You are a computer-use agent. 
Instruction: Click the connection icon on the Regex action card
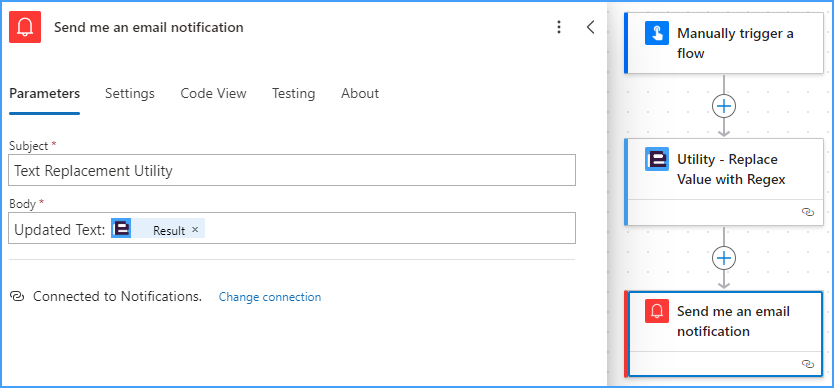point(807,212)
